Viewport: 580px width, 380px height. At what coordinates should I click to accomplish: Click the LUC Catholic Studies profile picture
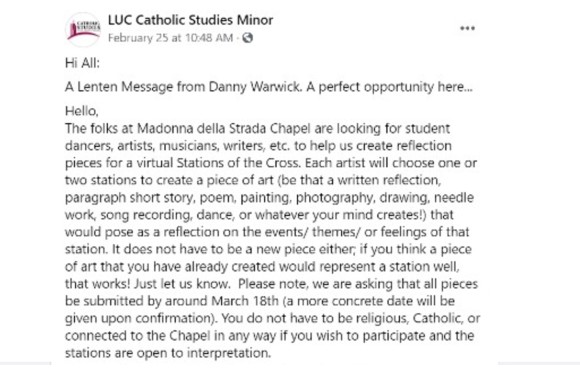(83, 29)
